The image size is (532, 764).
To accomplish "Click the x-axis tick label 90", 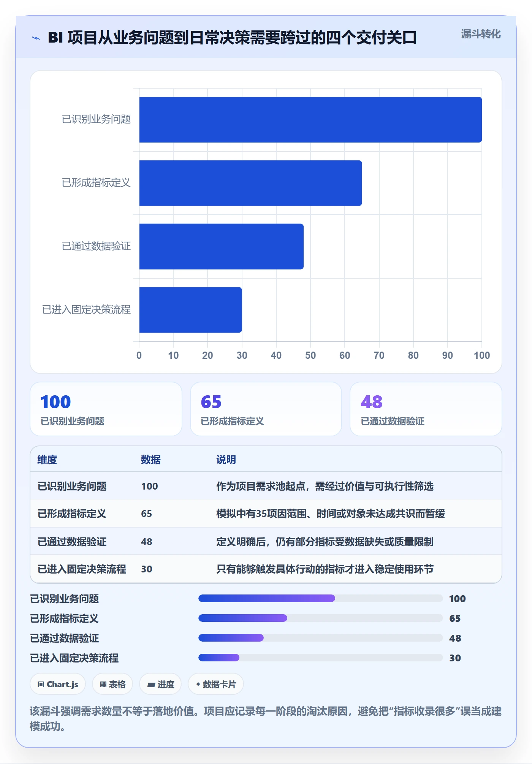I will (x=448, y=355).
